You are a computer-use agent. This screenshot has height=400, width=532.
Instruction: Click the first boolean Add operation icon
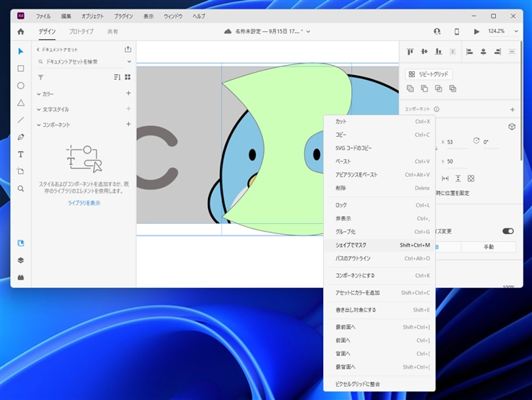click(x=410, y=88)
